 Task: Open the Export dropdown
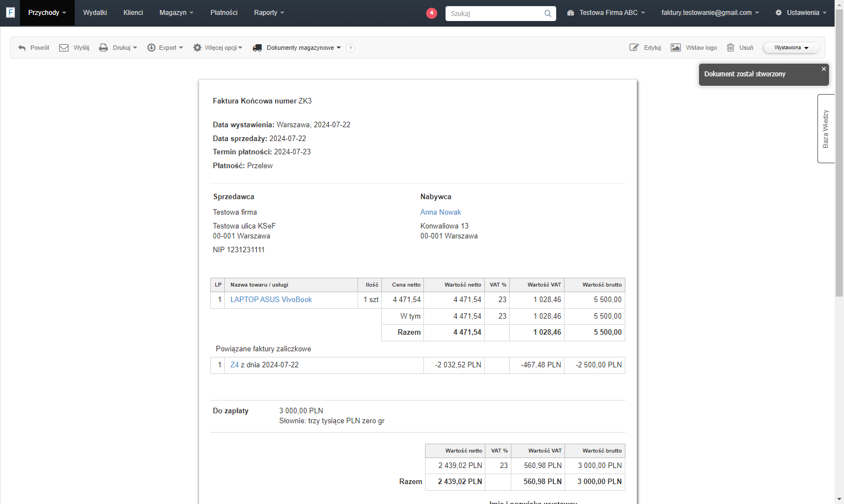click(165, 48)
